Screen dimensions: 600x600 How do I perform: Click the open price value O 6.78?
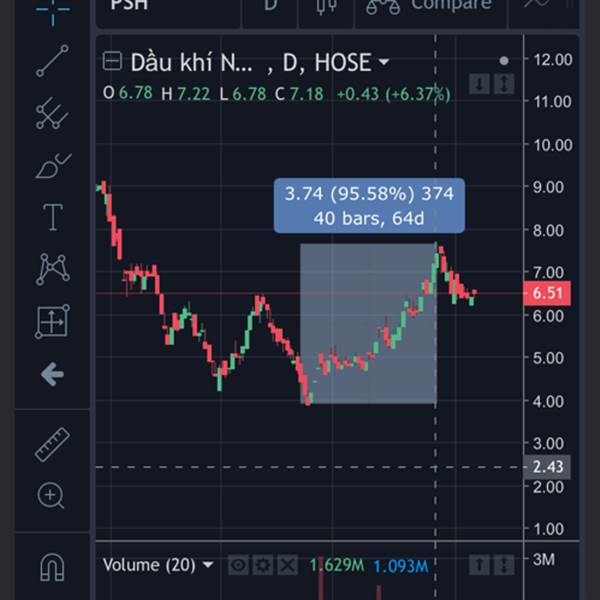coord(128,93)
